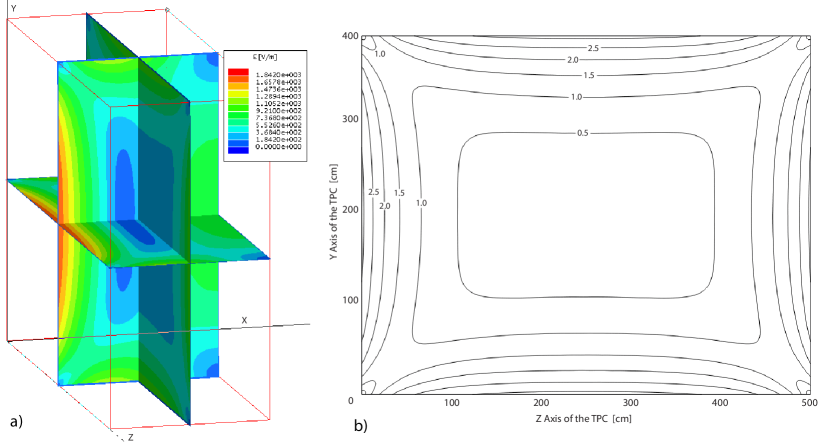Click Z-axis tick label 200
823x444 pixels.
click(541, 403)
